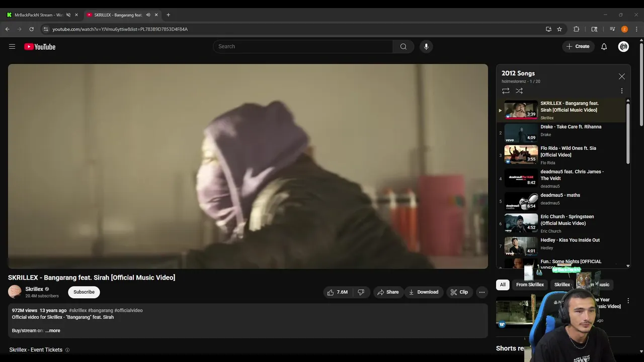This screenshot has width=644, height=362.
Task: Open the more actions ellipsis under the video
Action: coord(482,292)
